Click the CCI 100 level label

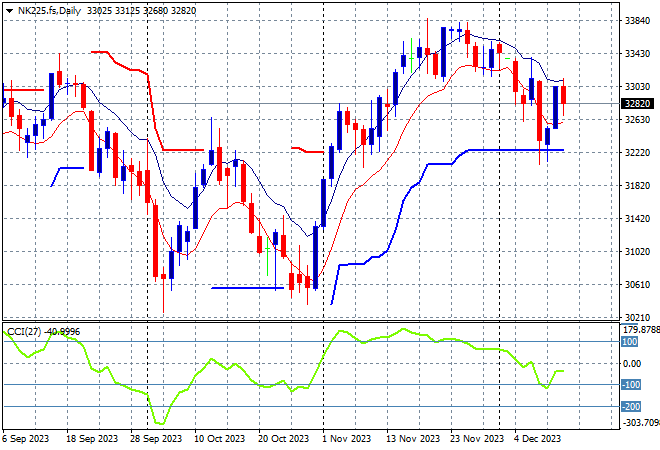[x=630, y=342]
